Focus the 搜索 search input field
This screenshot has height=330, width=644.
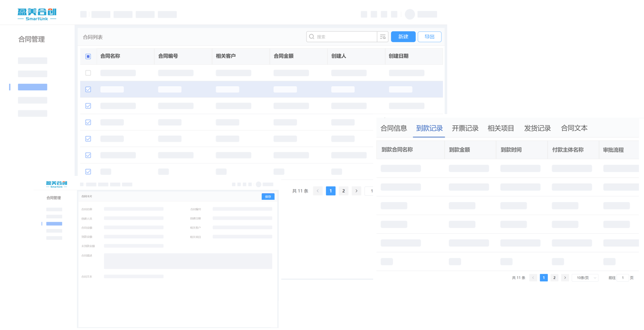point(346,37)
